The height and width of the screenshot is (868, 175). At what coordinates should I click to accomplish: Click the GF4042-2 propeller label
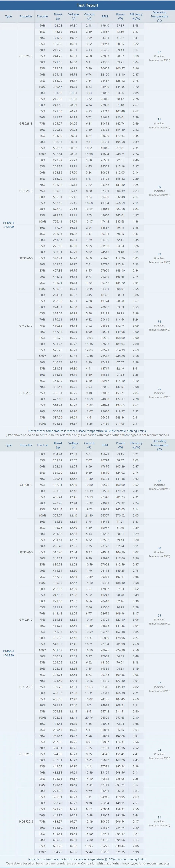[26, 326]
